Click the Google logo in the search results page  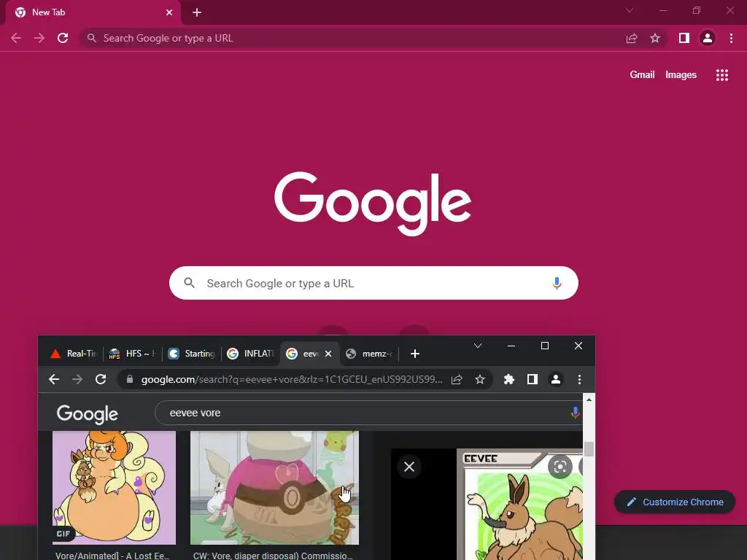pyautogui.click(x=88, y=414)
